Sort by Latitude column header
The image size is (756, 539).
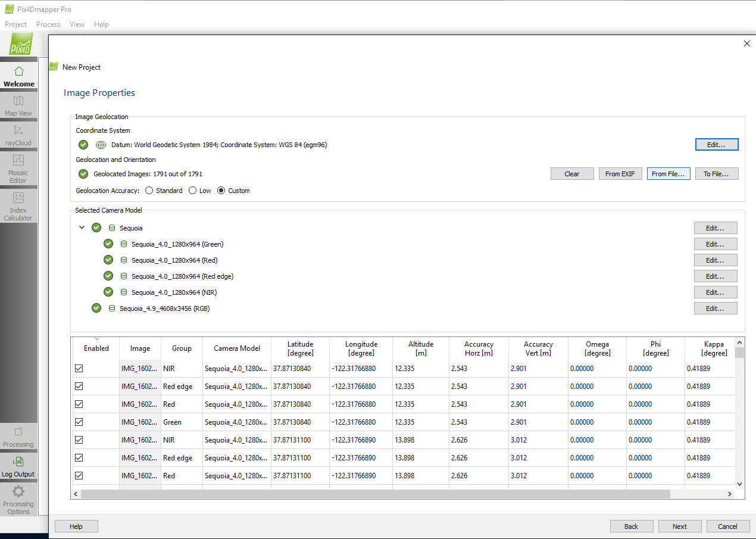(x=301, y=348)
